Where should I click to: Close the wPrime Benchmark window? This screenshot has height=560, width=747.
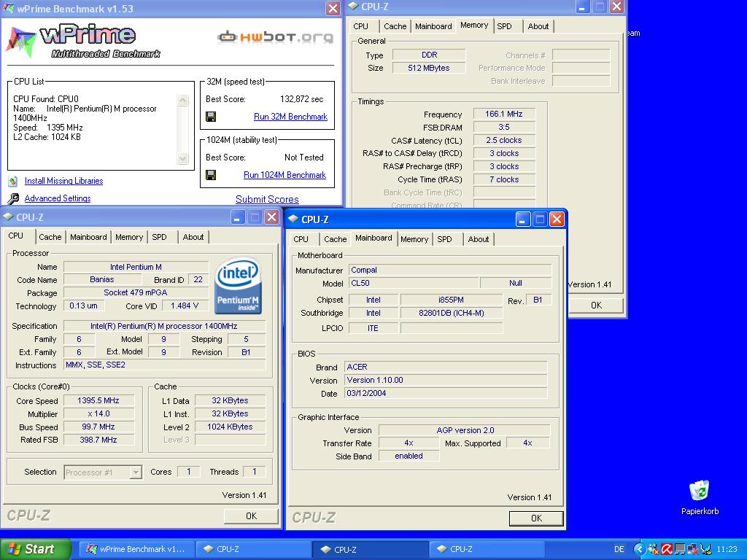pos(333,8)
